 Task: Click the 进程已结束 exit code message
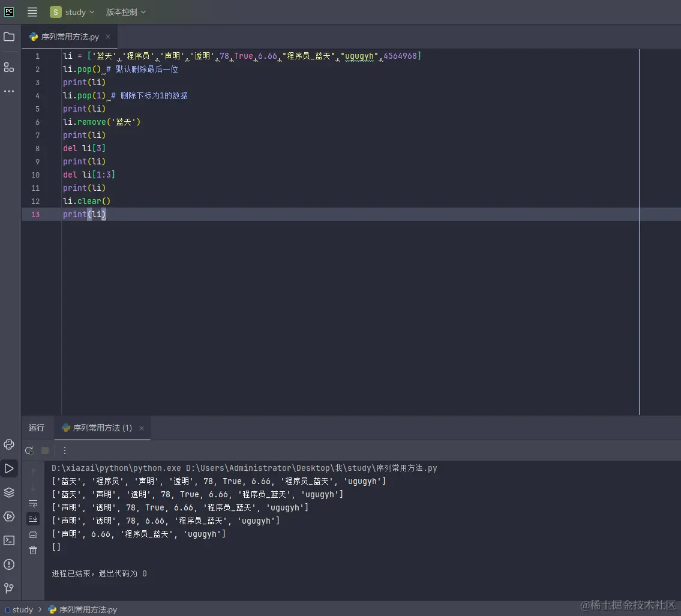pos(100,573)
